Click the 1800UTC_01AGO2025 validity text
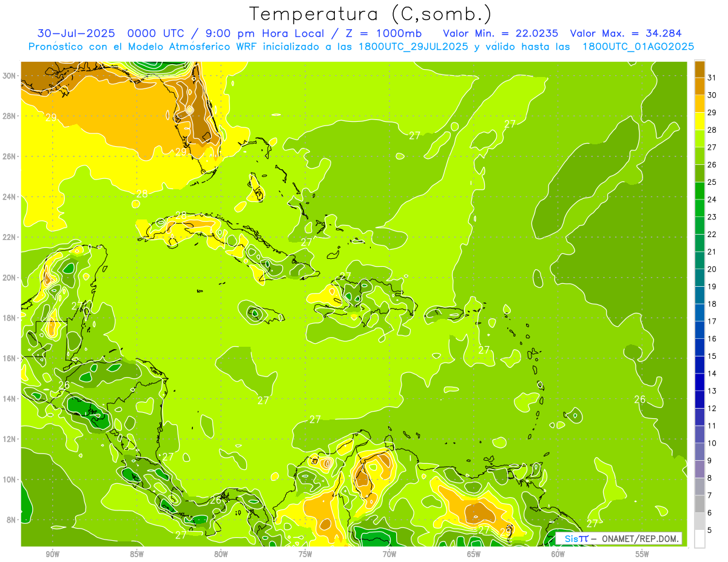 (x=638, y=46)
